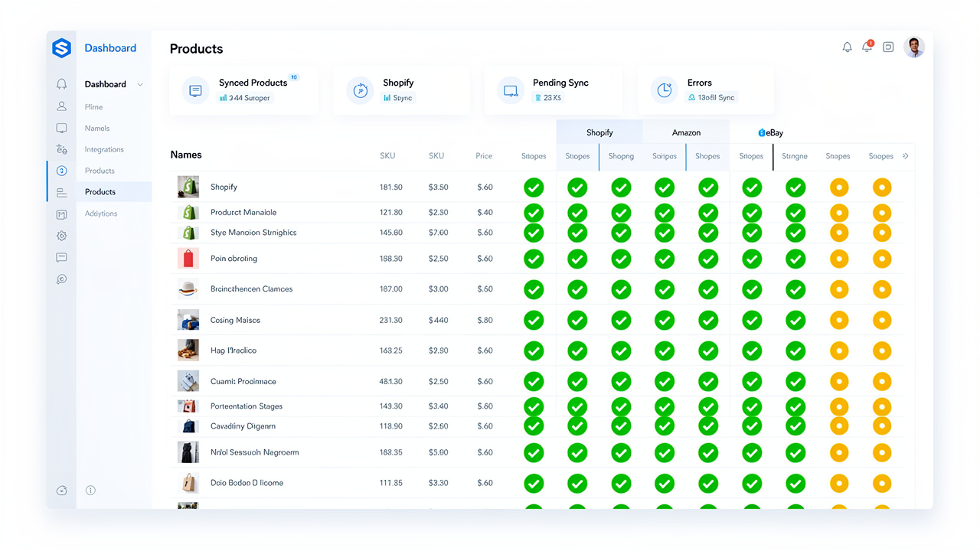Image resolution: width=980 pixels, height=551 pixels.
Task: Select the eBay channel tab
Action: (771, 132)
